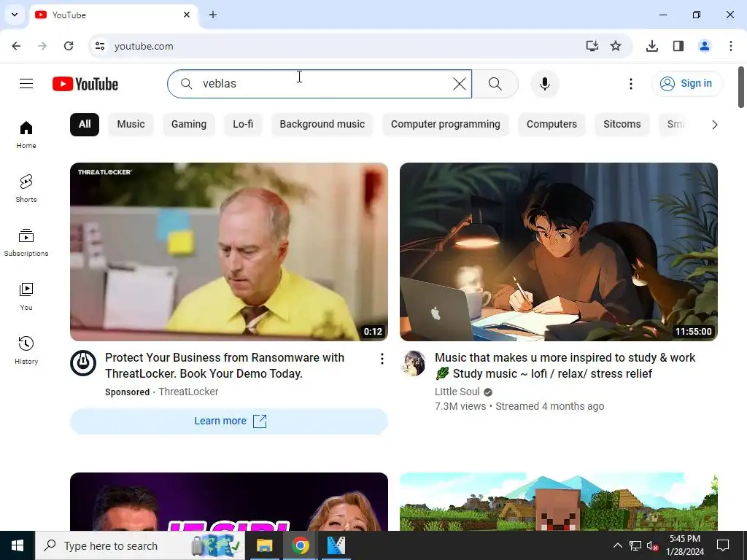
Task: Select the Sitcoms filter chip
Action: (x=622, y=124)
